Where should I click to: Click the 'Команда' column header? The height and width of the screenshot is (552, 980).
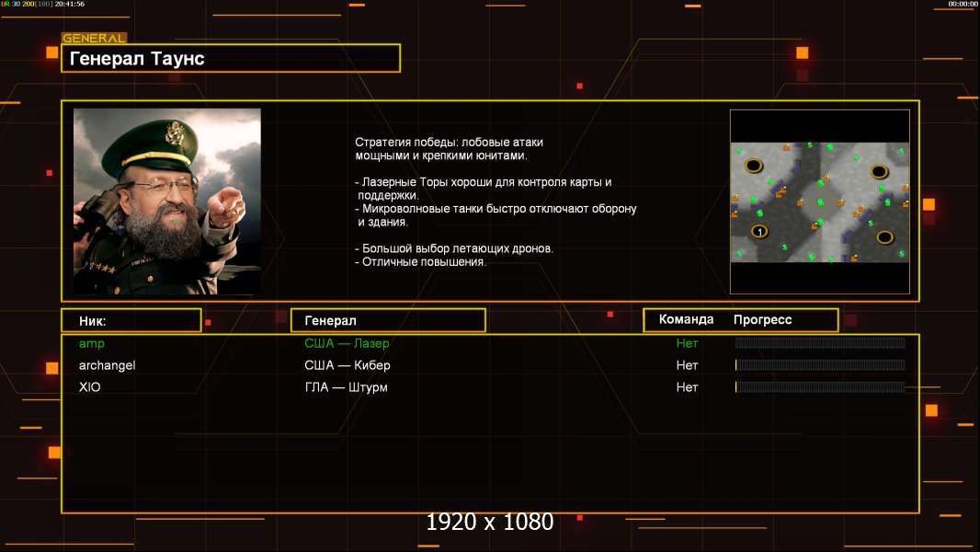[686, 319]
